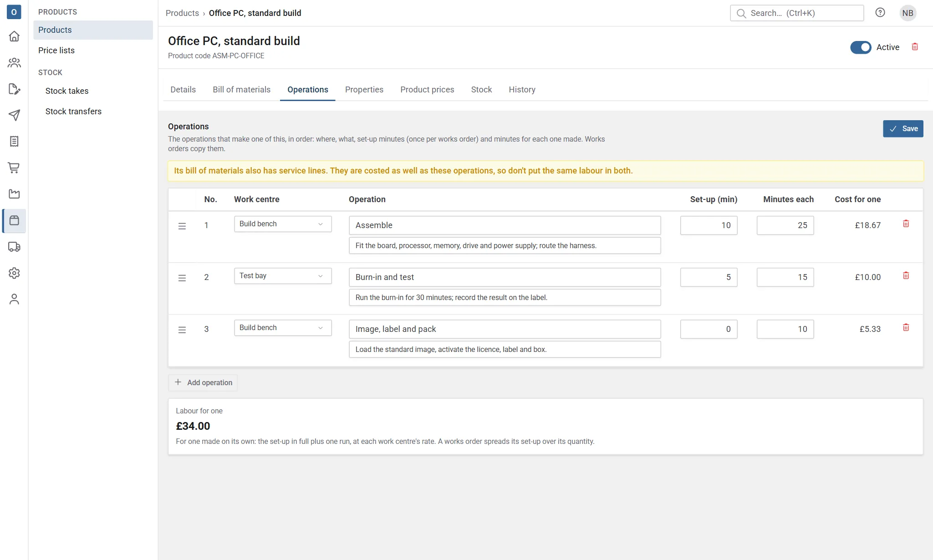Delete the Burn-in and test operation

906,275
